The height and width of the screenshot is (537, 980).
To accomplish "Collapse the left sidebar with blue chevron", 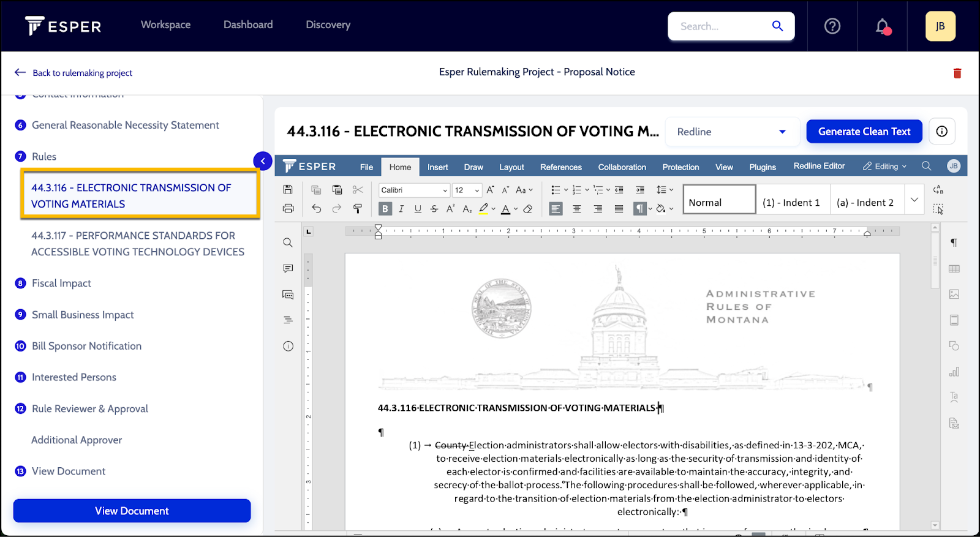I will click(x=263, y=161).
